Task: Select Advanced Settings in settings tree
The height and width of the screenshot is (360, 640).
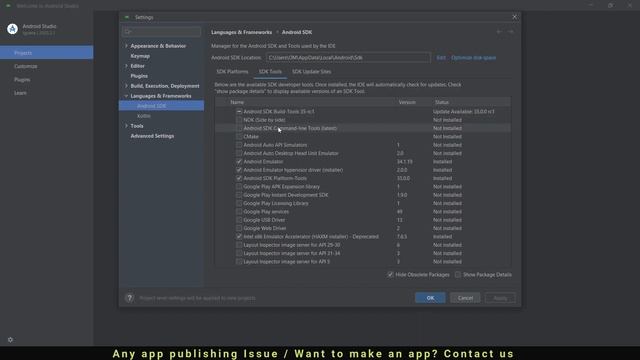Action: [x=152, y=136]
